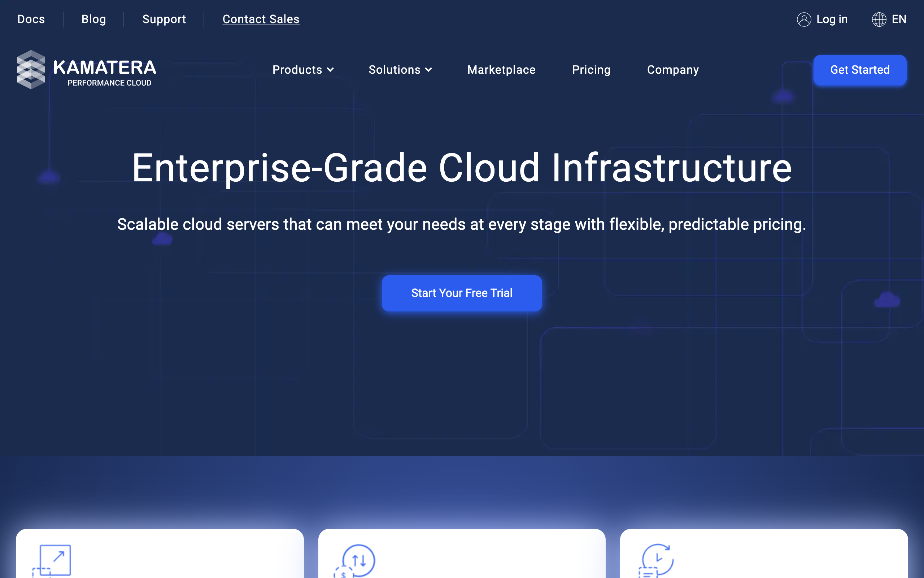Click the up-down arrows pricing icon on the middle card
924x578 pixels.
tap(354, 561)
